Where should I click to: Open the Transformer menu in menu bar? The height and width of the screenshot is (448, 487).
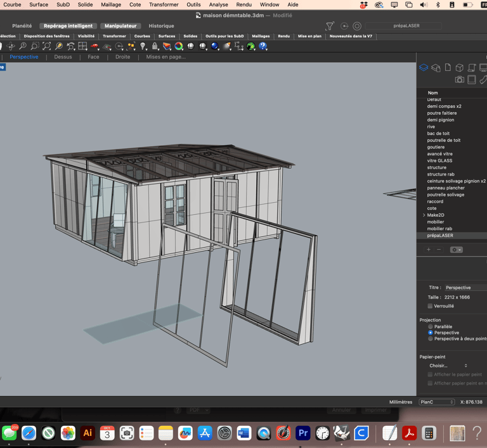164,4
